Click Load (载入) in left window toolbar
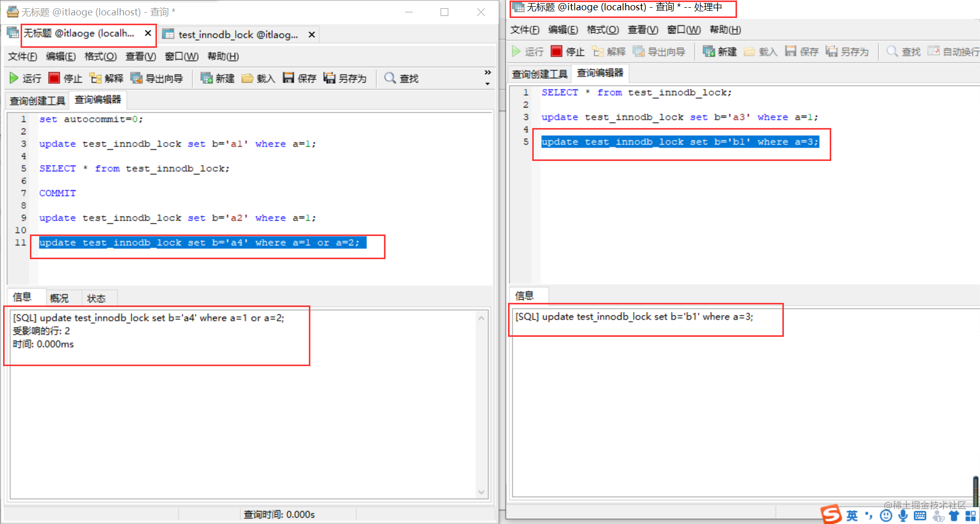This screenshot has width=980, height=524. pyautogui.click(x=258, y=78)
